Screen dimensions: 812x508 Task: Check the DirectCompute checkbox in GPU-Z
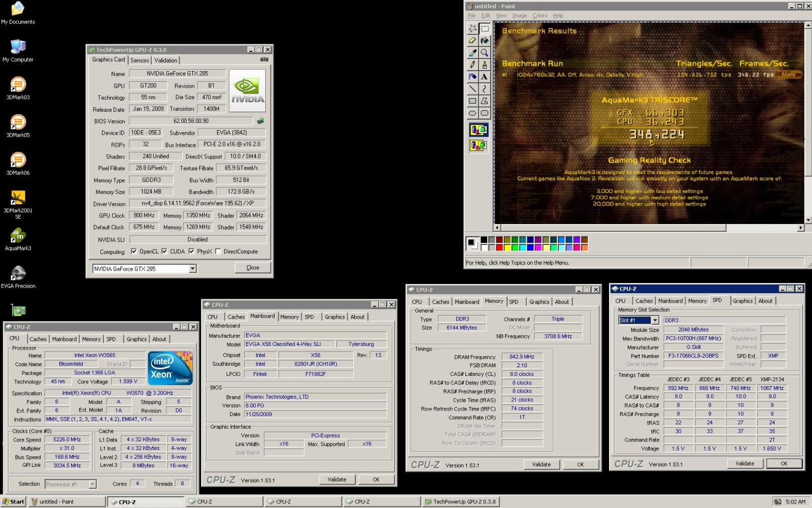[218, 251]
